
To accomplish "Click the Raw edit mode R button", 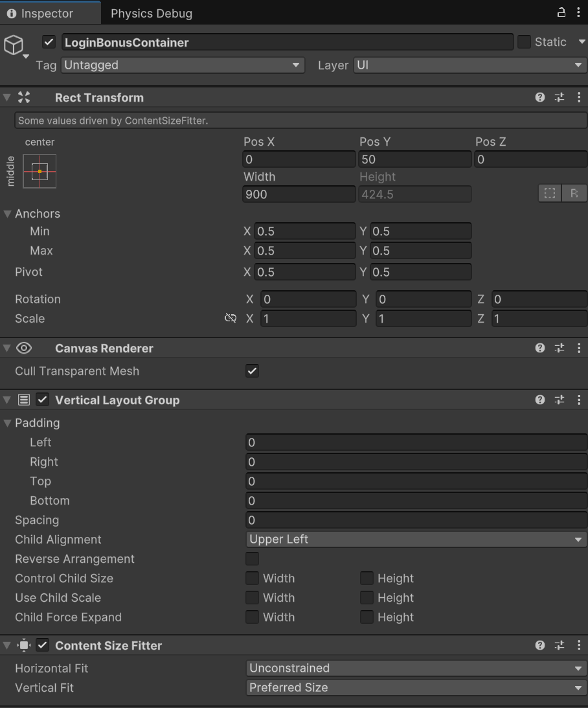I will [574, 194].
